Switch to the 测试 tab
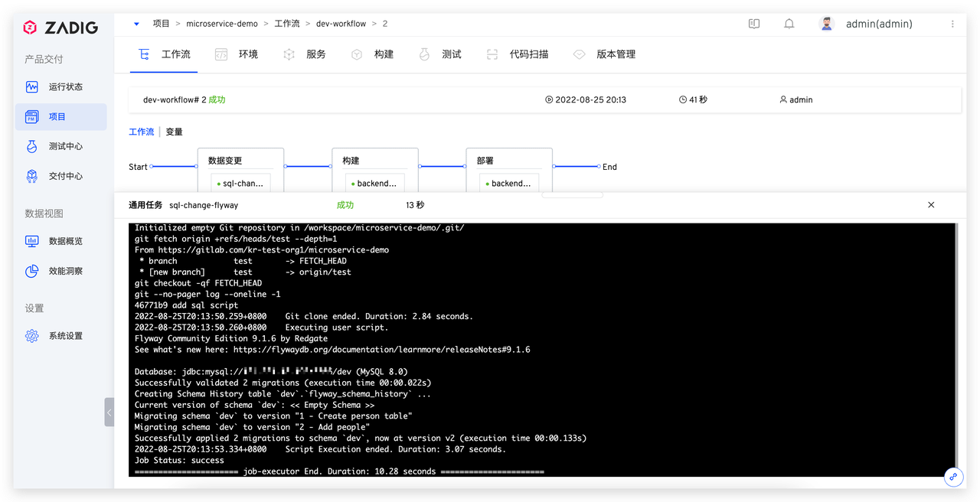 [440, 54]
